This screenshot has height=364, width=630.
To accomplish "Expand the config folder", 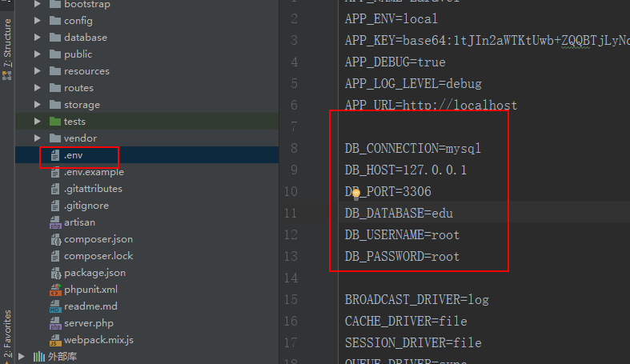I will (38, 21).
